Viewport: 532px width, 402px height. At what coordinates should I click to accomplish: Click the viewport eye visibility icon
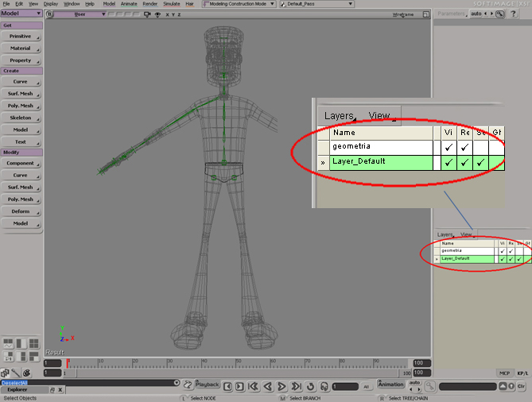tap(158, 14)
